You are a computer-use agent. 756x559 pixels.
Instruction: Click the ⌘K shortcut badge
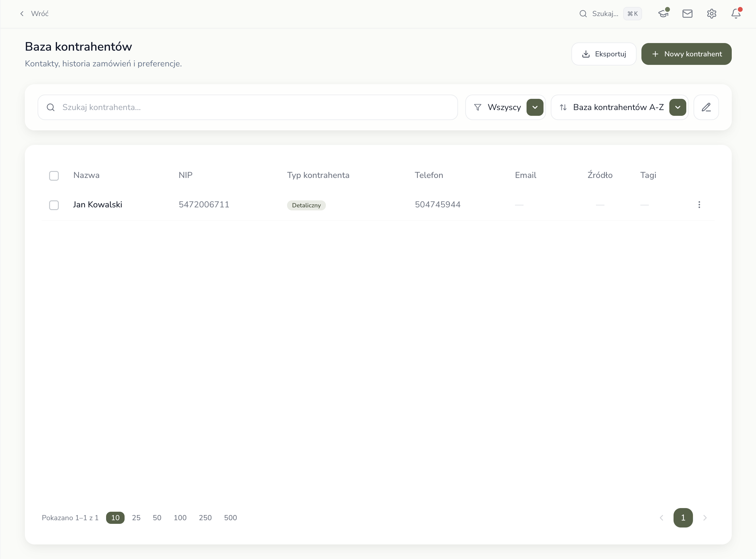(x=633, y=14)
